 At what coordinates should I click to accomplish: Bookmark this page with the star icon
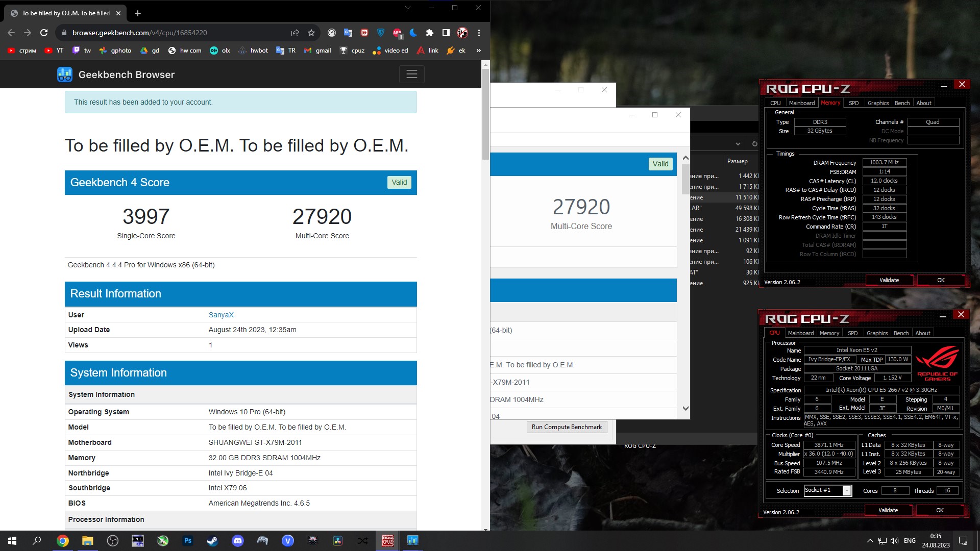click(x=311, y=33)
